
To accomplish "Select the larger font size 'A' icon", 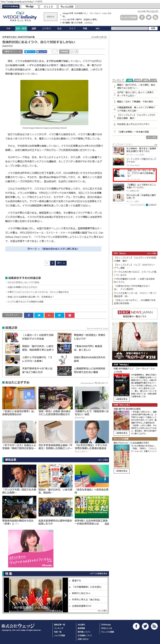I will (77, 52).
